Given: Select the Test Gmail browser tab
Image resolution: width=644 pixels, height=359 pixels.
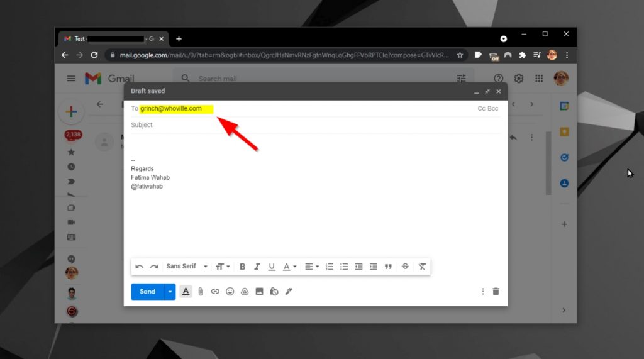Looking at the screenshot, I should (113, 39).
